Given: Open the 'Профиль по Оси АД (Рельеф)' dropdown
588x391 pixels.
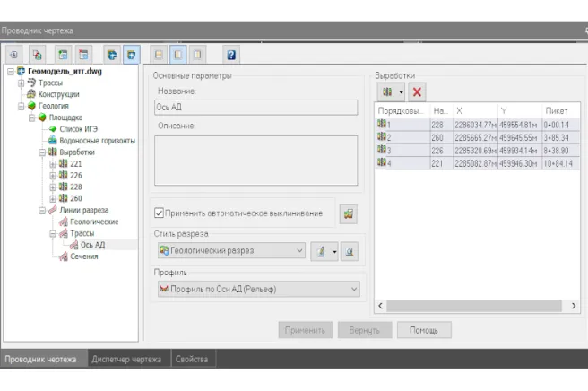Looking at the screenshot, I should click(354, 289).
